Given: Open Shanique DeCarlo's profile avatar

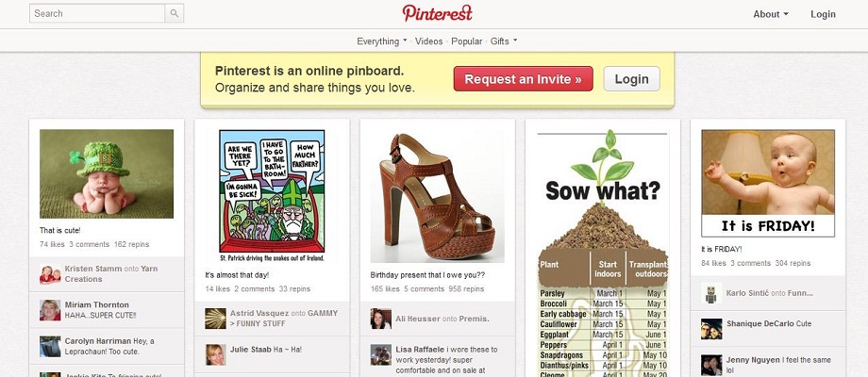Looking at the screenshot, I should click(711, 329).
